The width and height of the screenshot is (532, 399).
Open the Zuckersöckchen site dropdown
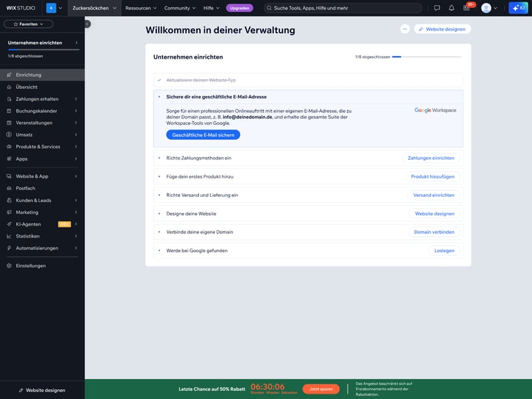(x=94, y=8)
